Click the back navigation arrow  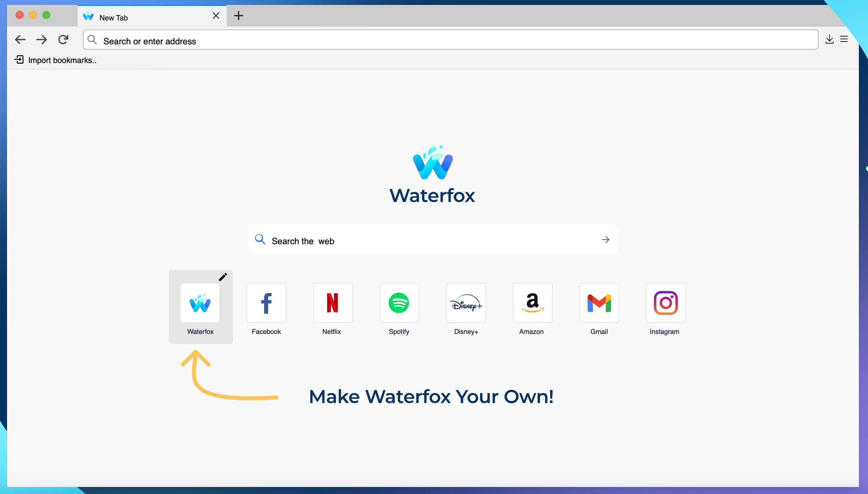(x=20, y=40)
